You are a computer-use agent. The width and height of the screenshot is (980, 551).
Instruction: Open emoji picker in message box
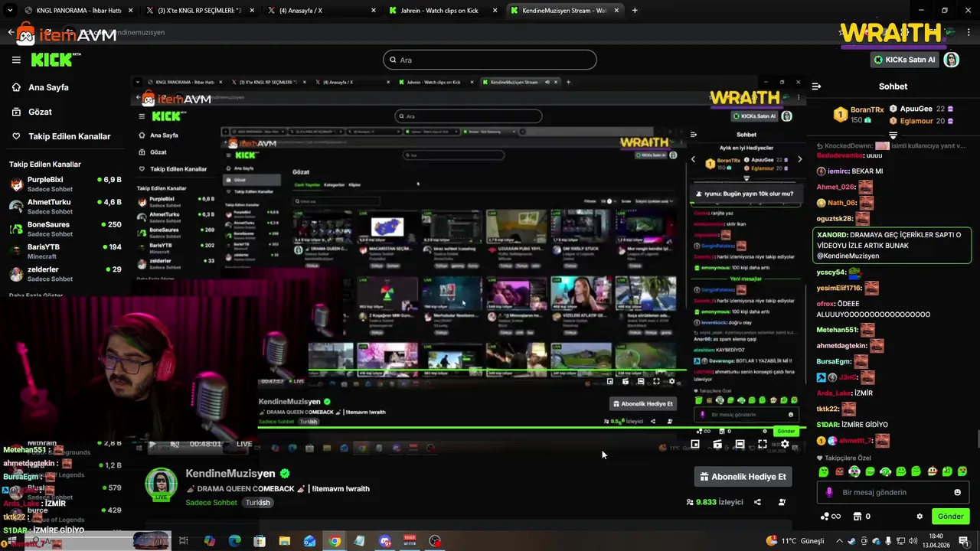[x=957, y=492]
